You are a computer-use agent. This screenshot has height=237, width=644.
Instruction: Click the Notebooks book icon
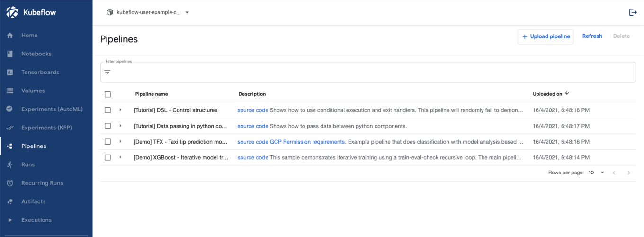pos(10,54)
